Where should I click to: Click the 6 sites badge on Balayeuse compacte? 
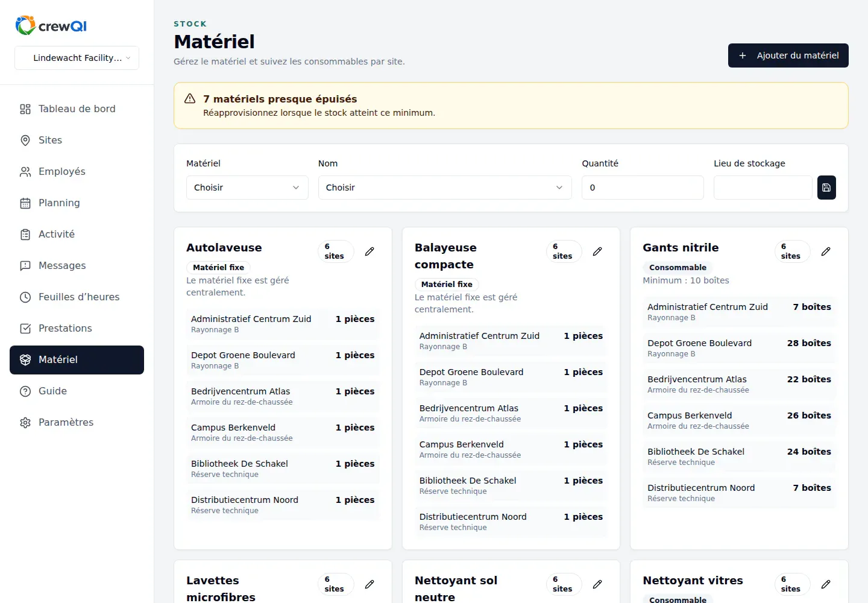564,251
